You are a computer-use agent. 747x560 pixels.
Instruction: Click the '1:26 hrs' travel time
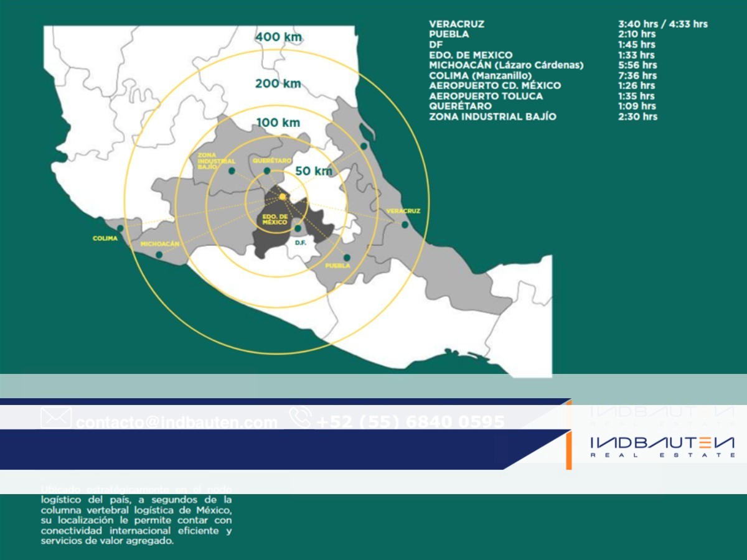(x=637, y=86)
